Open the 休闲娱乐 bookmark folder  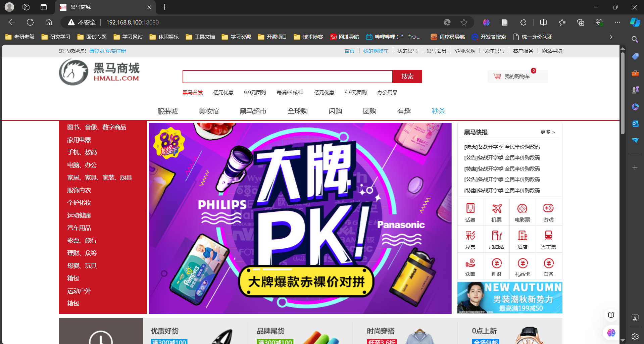coord(164,37)
